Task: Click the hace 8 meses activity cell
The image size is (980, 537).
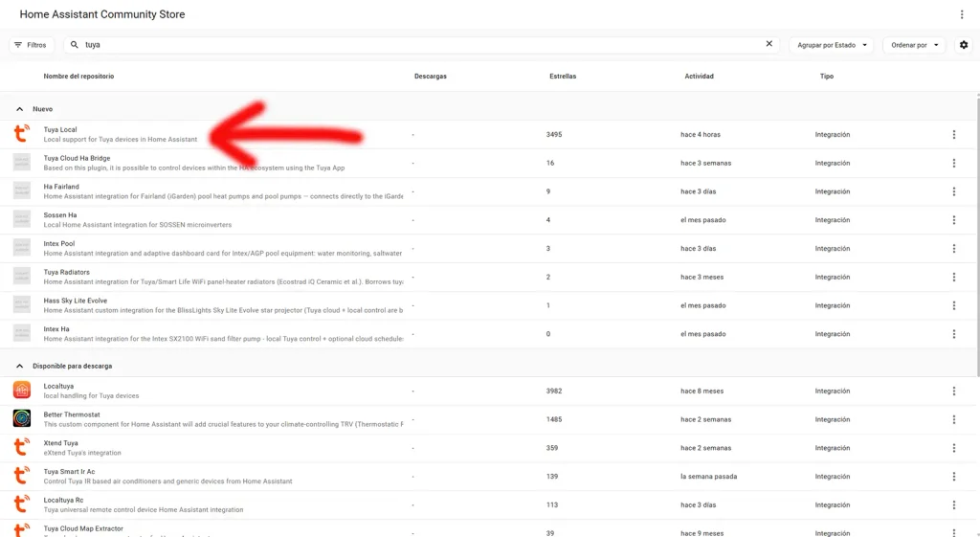Action: (x=702, y=392)
